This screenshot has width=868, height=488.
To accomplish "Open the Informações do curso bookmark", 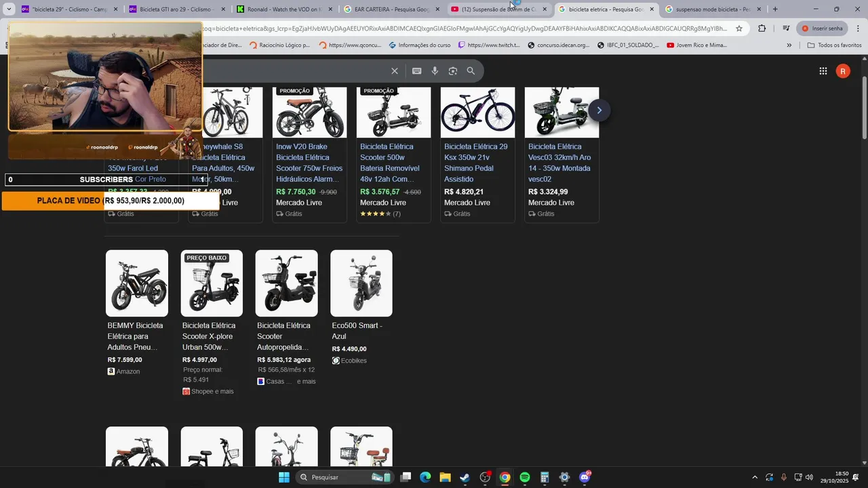I will click(420, 45).
